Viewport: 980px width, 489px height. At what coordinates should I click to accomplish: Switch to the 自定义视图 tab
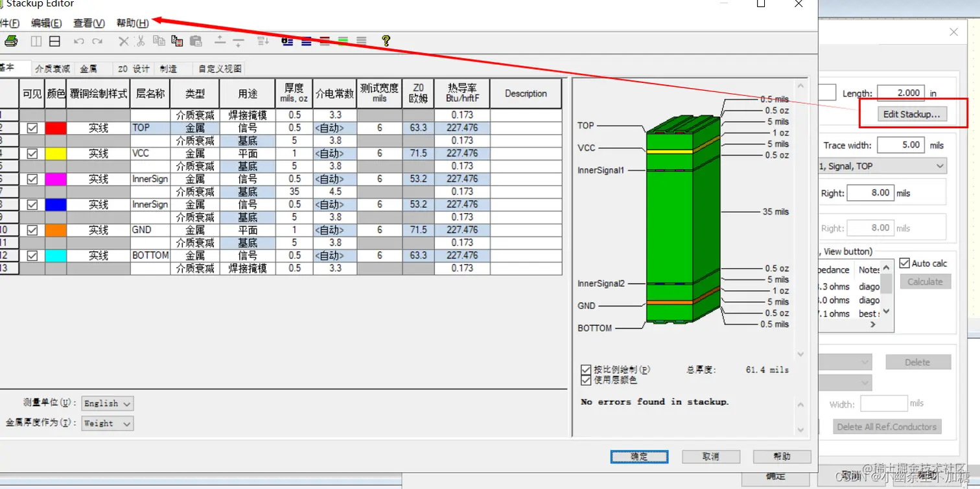point(220,69)
